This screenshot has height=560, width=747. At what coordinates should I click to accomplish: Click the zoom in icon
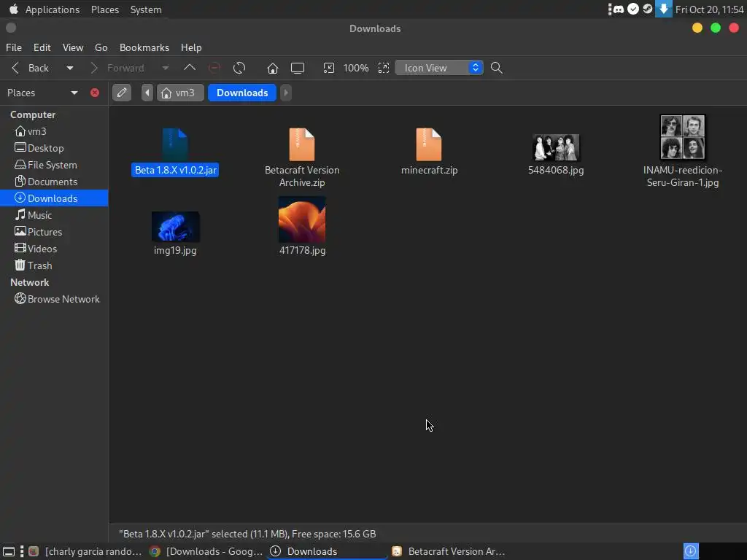point(384,68)
